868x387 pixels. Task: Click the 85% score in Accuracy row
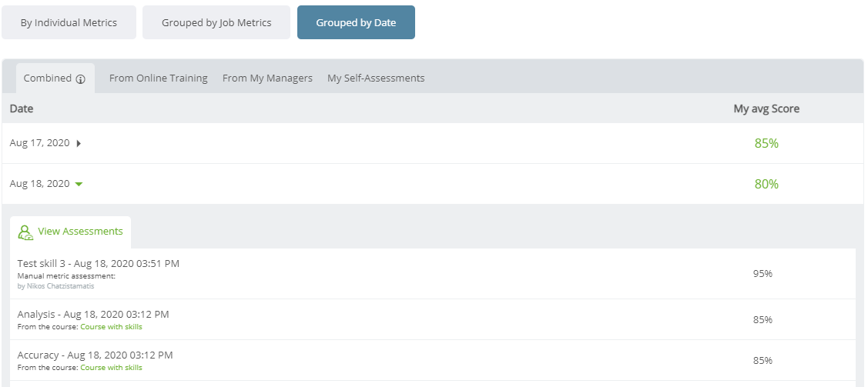click(x=762, y=361)
